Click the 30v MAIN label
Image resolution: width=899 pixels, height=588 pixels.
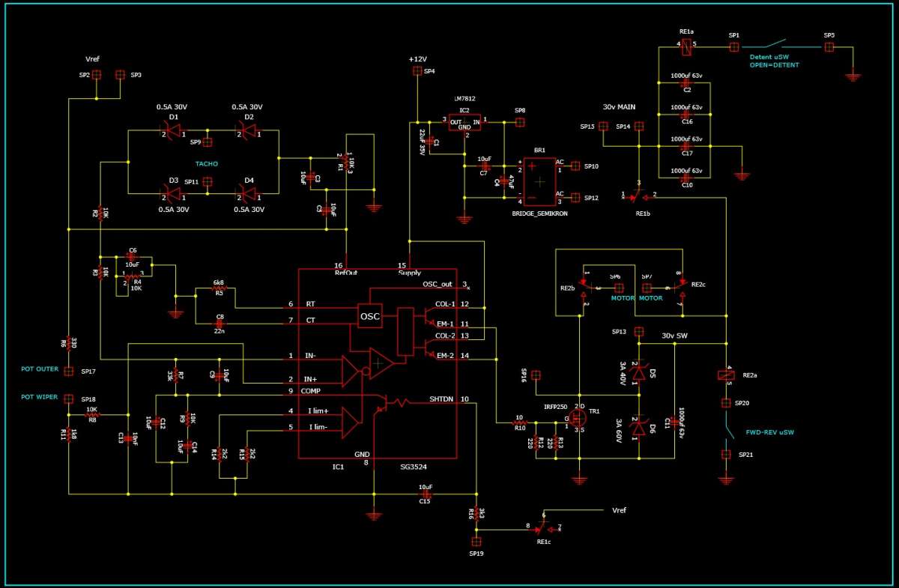tap(619, 107)
